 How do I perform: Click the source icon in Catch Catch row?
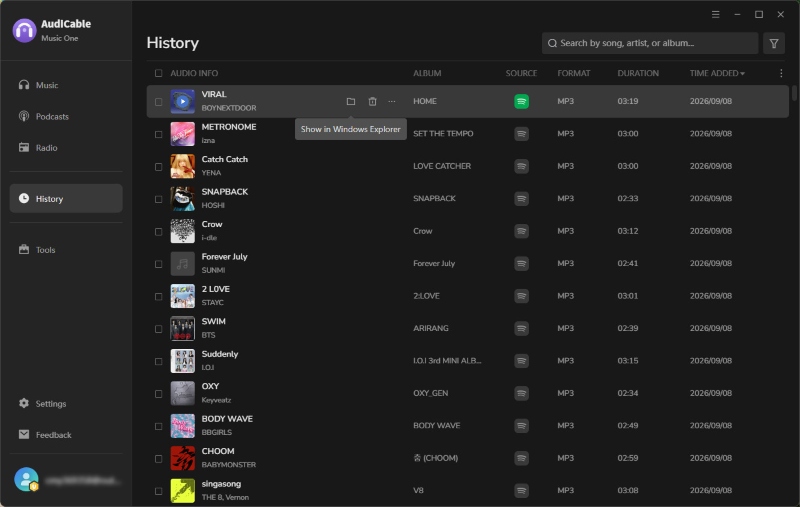(521, 166)
